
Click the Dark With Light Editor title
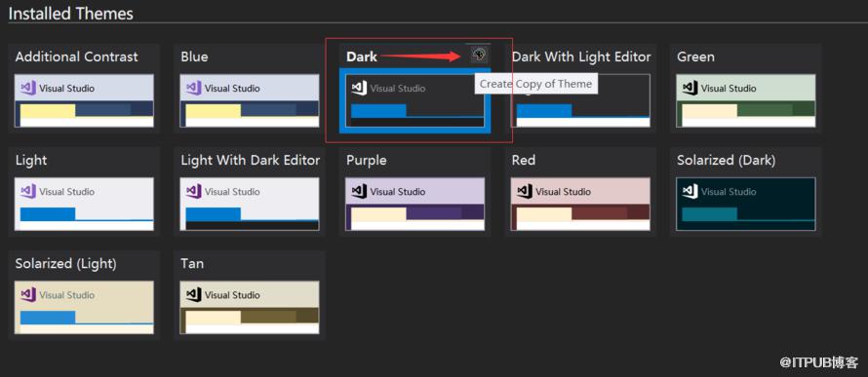(x=581, y=57)
